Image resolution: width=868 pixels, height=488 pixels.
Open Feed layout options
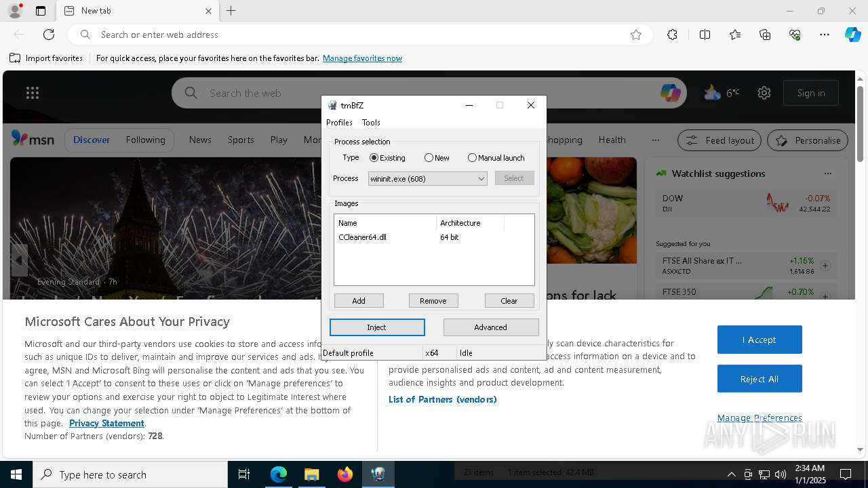pyautogui.click(x=720, y=140)
